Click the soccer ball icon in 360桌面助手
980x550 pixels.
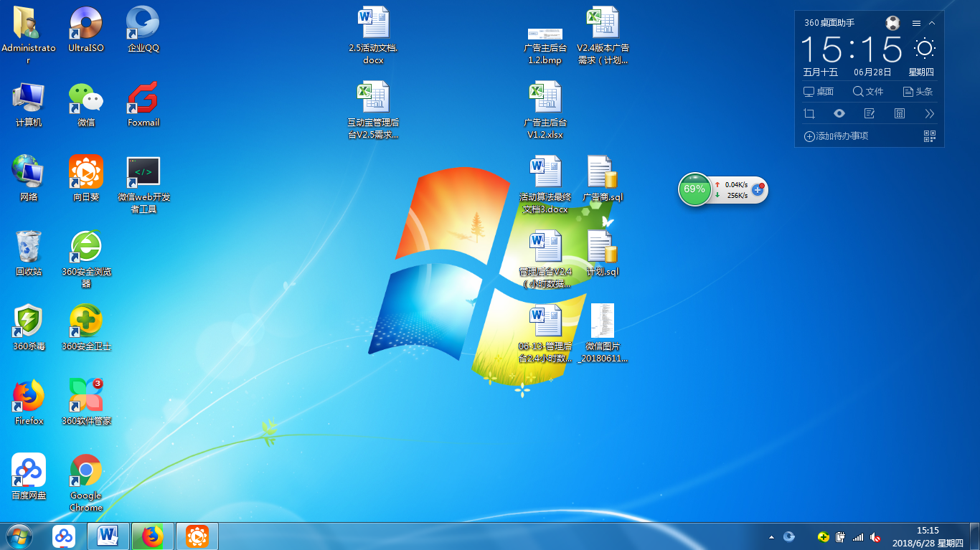tap(892, 23)
